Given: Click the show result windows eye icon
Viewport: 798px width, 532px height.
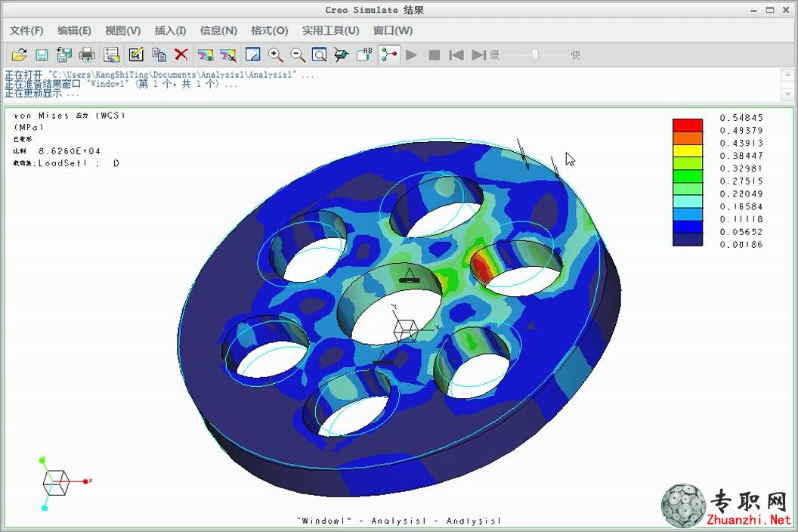Looking at the screenshot, I should pyautogui.click(x=206, y=54).
